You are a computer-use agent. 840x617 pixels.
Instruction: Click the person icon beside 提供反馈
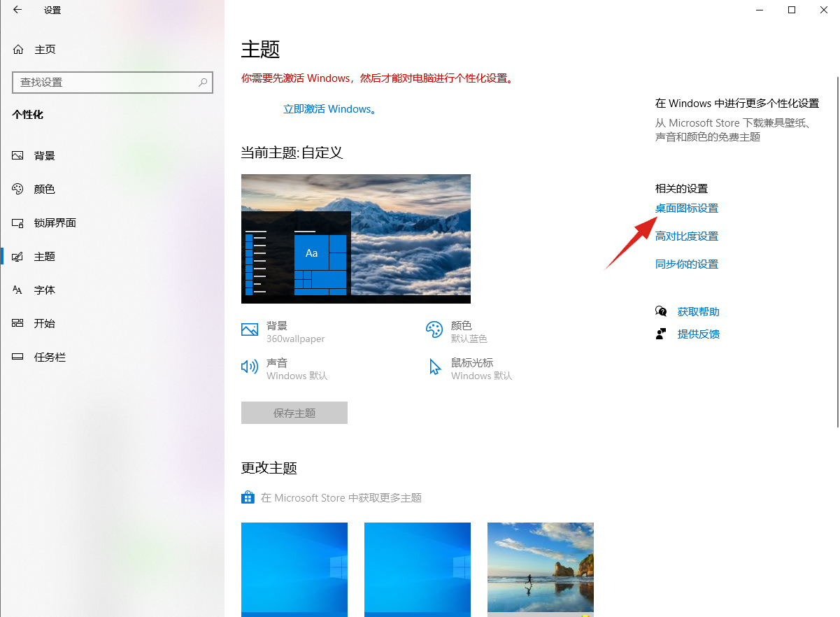(661, 334)
